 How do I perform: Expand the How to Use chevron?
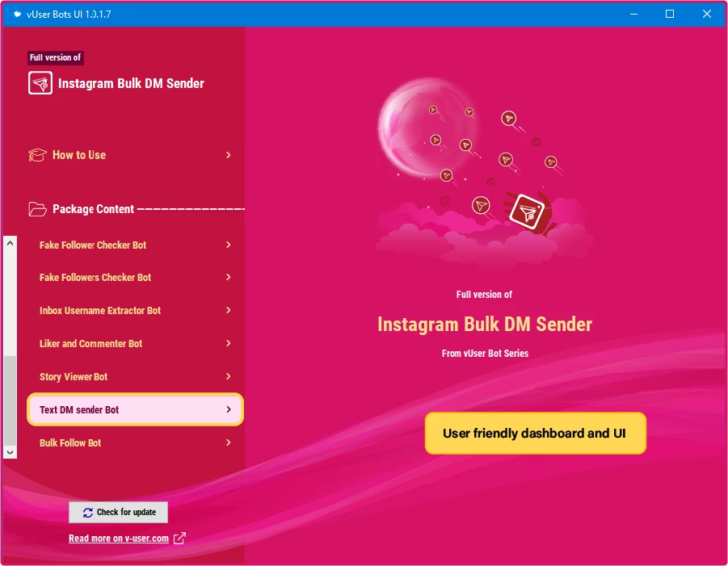(228, 155)
